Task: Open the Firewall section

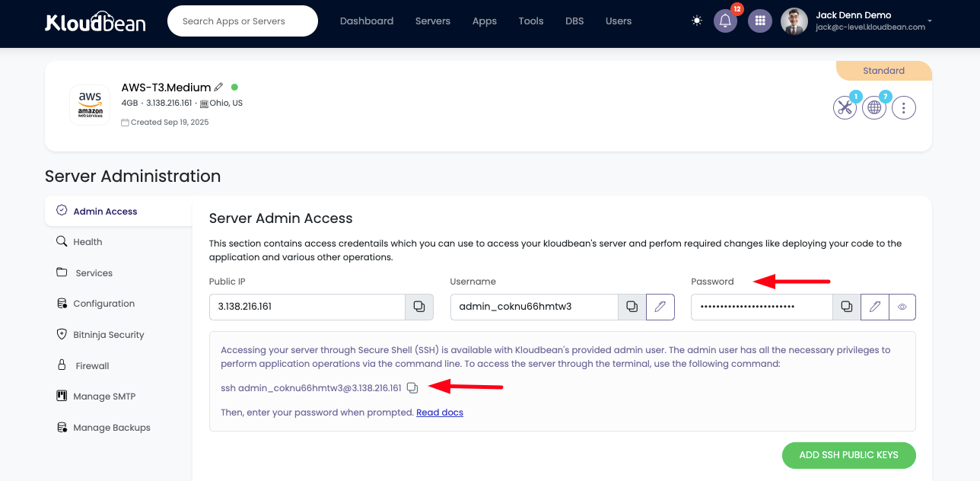Action: tap(92, 366)
